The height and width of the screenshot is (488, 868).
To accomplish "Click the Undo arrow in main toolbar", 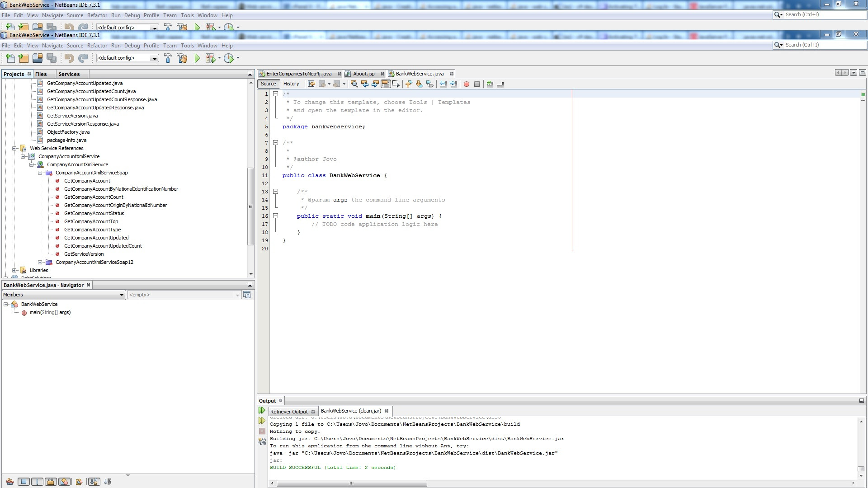I will click(69, 58).
